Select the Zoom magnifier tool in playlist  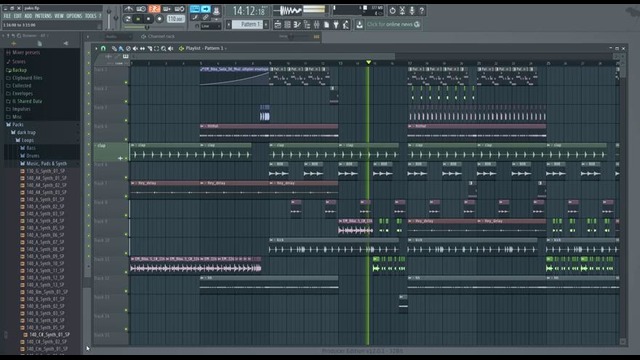[163, 49]
